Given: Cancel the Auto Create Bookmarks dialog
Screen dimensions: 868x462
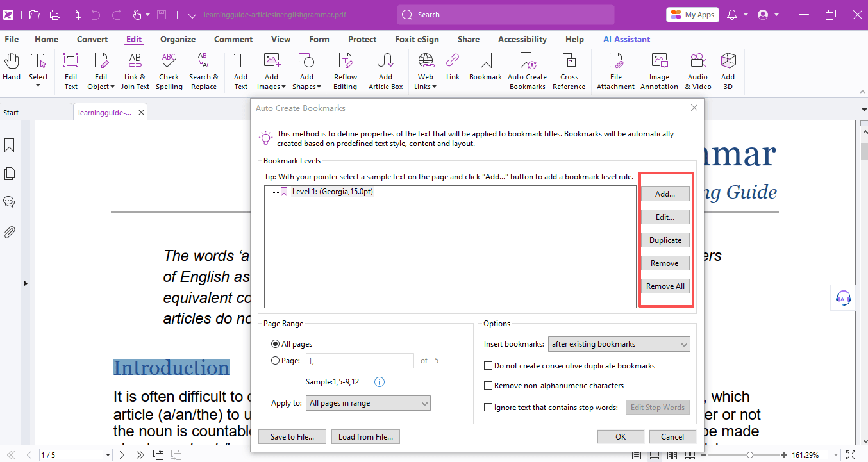Looking at the screenshot, I should [672, 436].
